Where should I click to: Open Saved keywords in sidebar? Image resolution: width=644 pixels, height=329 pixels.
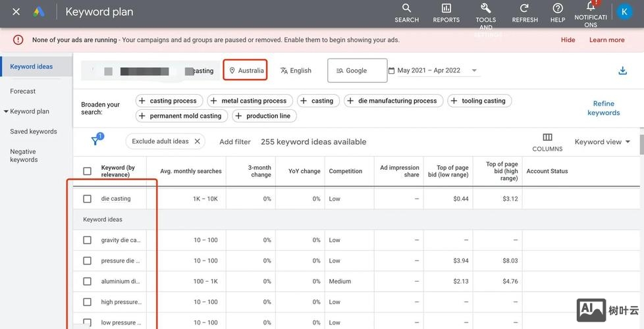coord(34,132)
